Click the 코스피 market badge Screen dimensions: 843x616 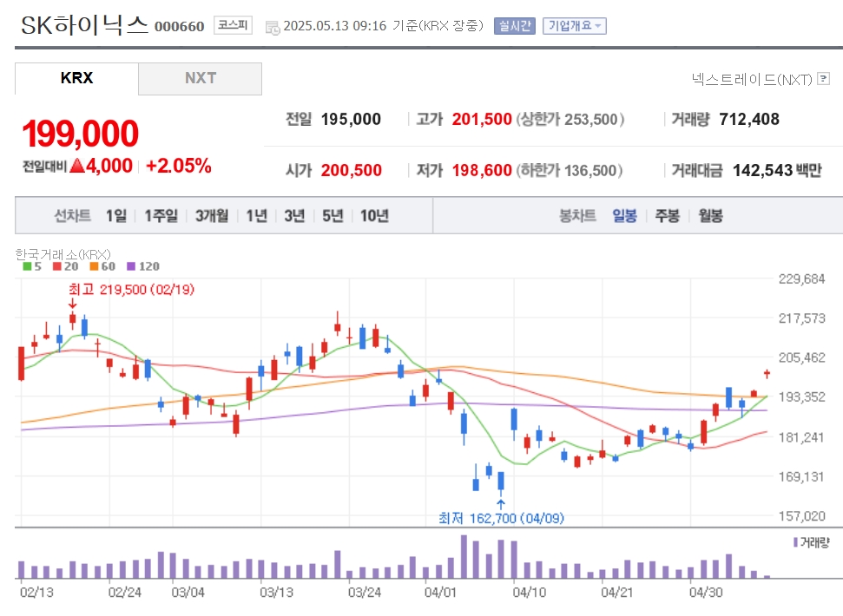(x=233, y=25)
